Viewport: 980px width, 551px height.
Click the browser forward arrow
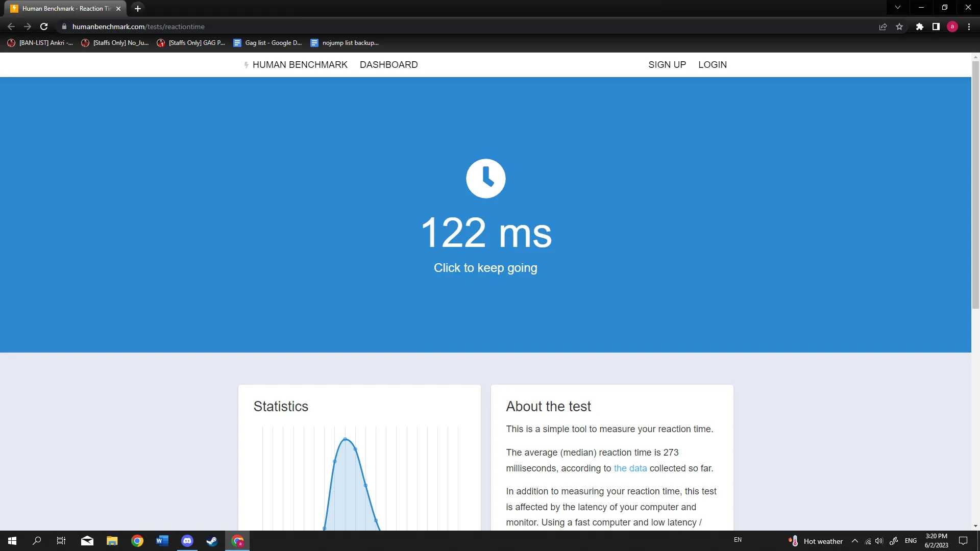28,27
